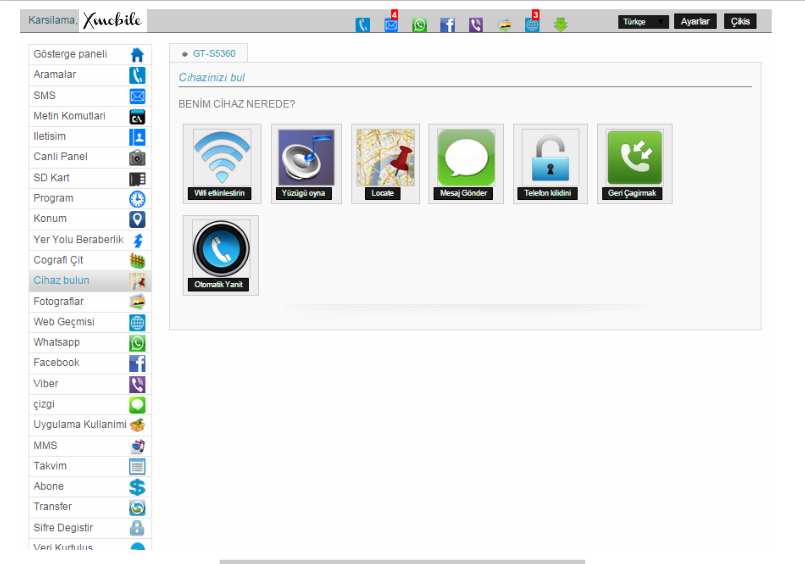805x564 pixels.
Task: Open Gösterge paneli in the sidebar
Action: coord(90,54)
